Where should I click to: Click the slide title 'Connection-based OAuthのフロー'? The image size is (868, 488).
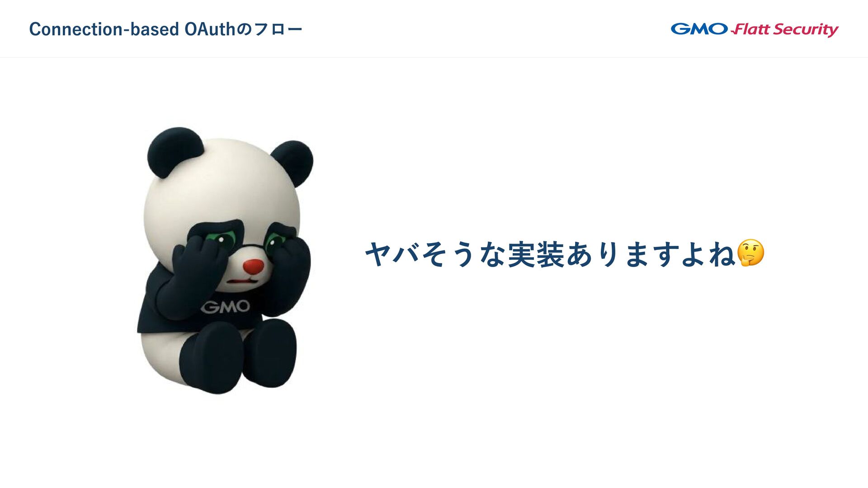(x=165, y=29)
